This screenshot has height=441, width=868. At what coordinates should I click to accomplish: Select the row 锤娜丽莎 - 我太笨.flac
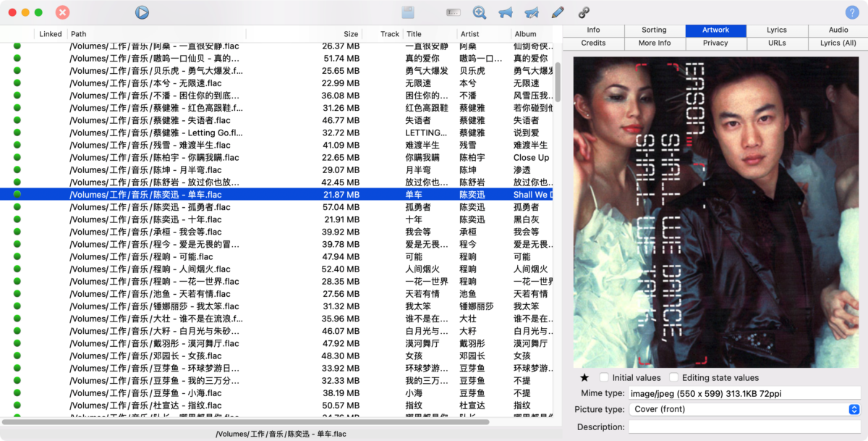[276, 306]
